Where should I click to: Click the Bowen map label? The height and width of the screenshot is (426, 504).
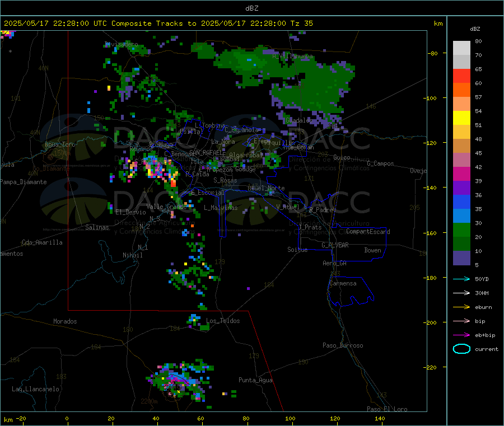click(x=372, y=250)
